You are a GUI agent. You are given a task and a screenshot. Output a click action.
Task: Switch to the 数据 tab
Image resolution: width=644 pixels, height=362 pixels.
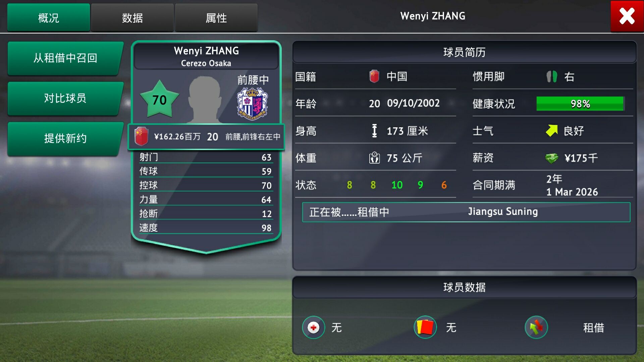(132, 18)
